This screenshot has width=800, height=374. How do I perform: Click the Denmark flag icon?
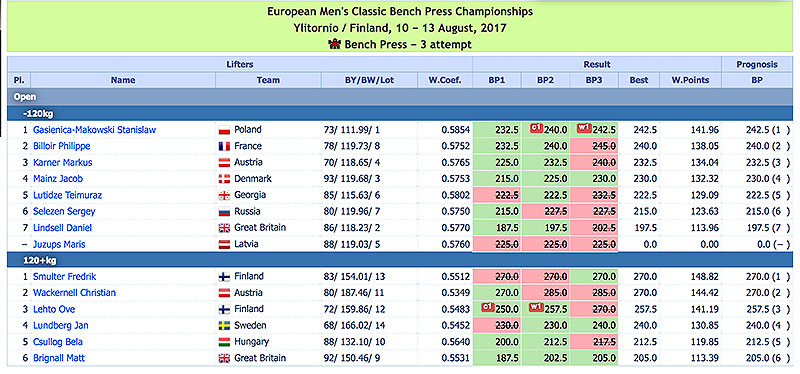[x=224, y=179]
